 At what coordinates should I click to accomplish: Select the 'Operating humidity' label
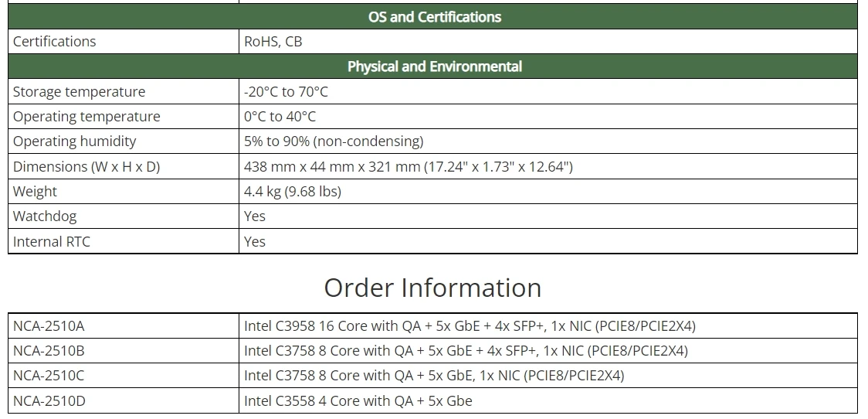75,141
